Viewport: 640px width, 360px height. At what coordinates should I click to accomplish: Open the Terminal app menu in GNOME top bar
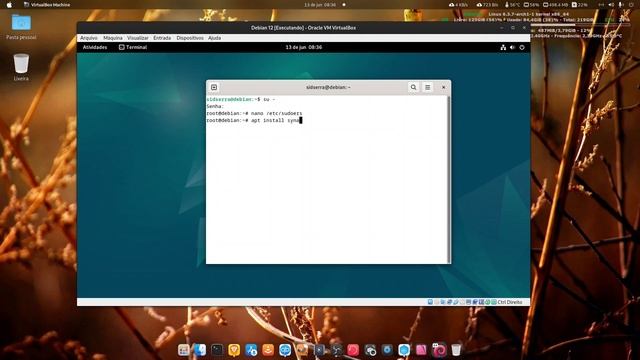pyautogui.click(x=133, y=47)
